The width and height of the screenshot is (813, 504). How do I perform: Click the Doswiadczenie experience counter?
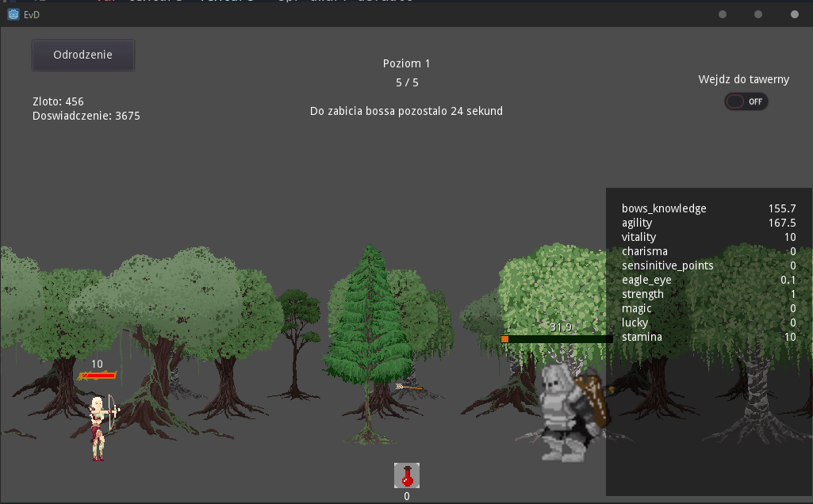coord(86,116)
